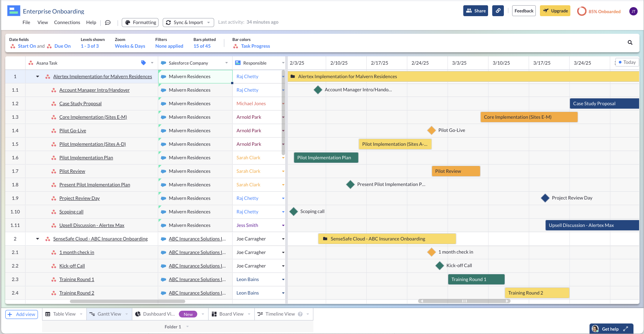Click the Asana icon next to Pilot Go-Live

click(54, 131)
